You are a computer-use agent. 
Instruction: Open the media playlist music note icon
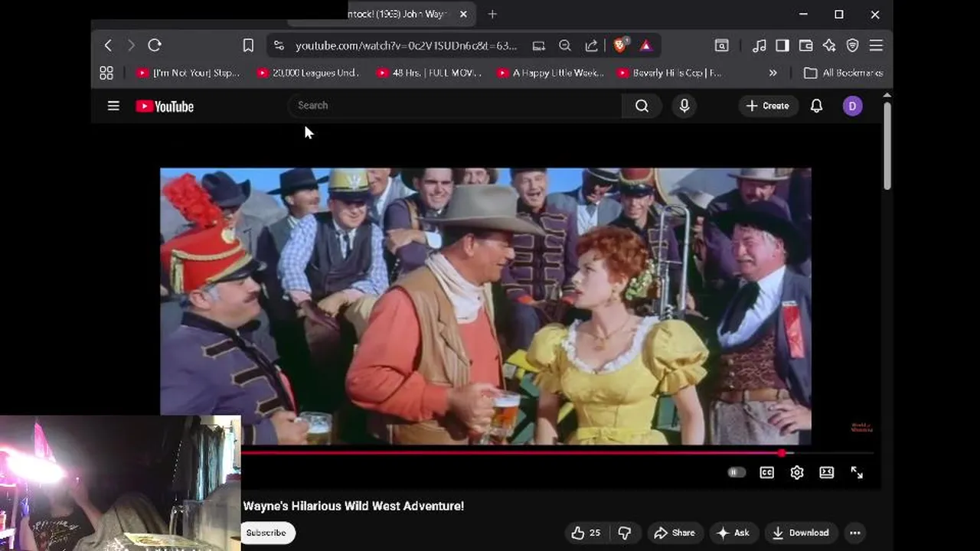point(759,46)
